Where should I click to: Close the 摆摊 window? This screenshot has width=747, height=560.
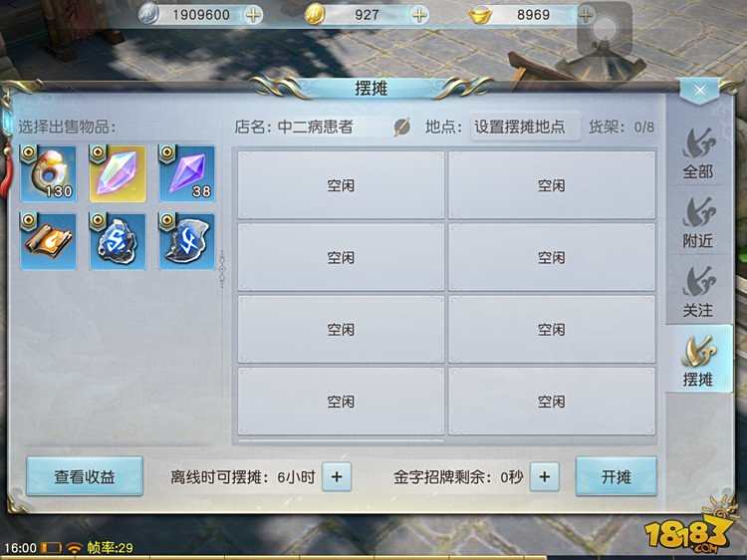point(700,91)
